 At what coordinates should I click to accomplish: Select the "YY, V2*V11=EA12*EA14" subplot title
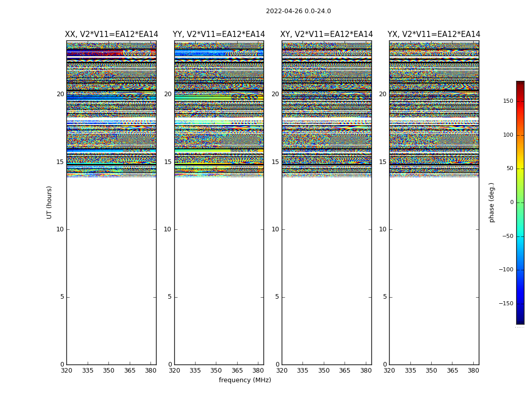(x=219, y=34)
